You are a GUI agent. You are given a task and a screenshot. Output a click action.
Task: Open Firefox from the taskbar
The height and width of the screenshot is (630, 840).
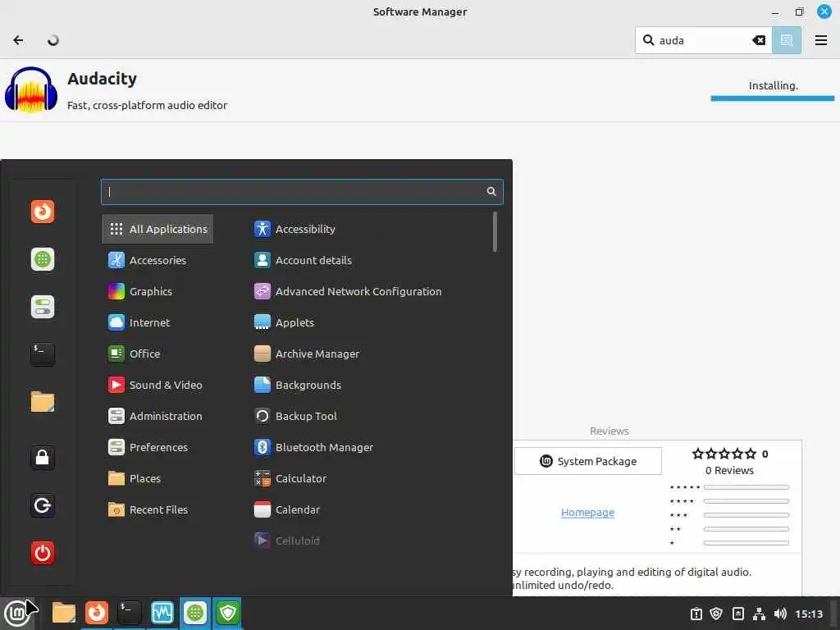pos(97,612)
